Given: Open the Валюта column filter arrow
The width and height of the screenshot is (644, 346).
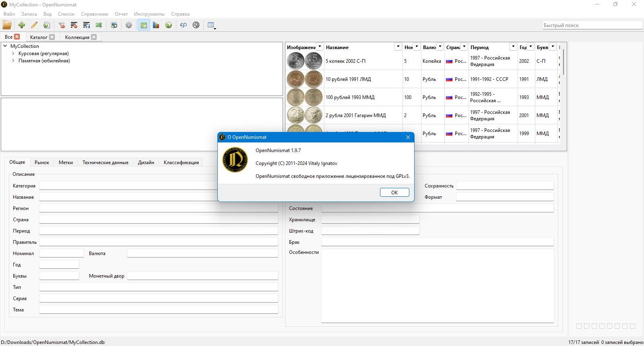Looking at the screenshot, I should pyautogui.click(x=440, y=47).
